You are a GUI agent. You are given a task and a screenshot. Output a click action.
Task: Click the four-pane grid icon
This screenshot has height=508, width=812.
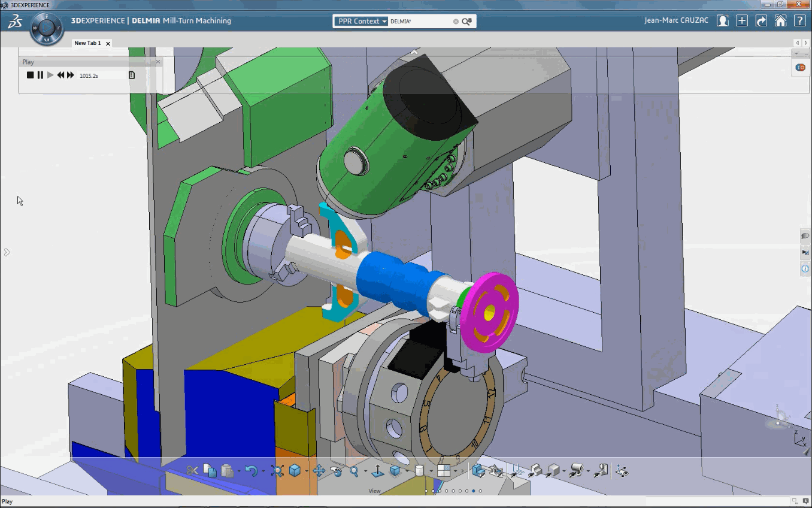pos(444,471)
